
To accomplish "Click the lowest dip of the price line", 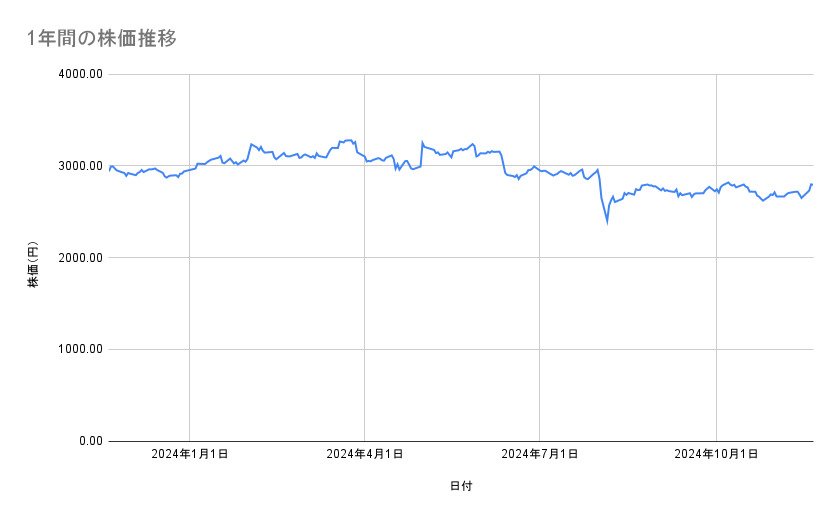I will pos(607,222).
